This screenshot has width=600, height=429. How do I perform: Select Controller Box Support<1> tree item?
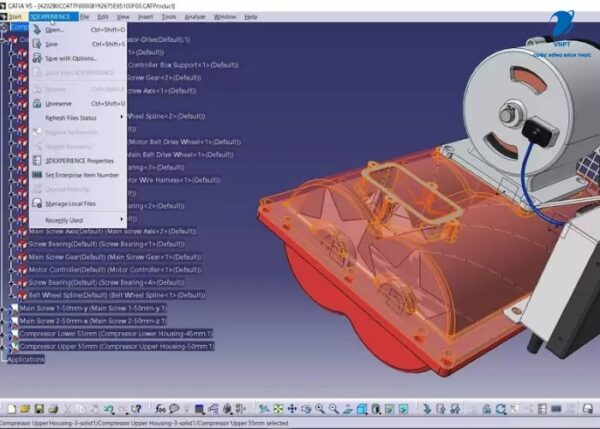point(183,65)
